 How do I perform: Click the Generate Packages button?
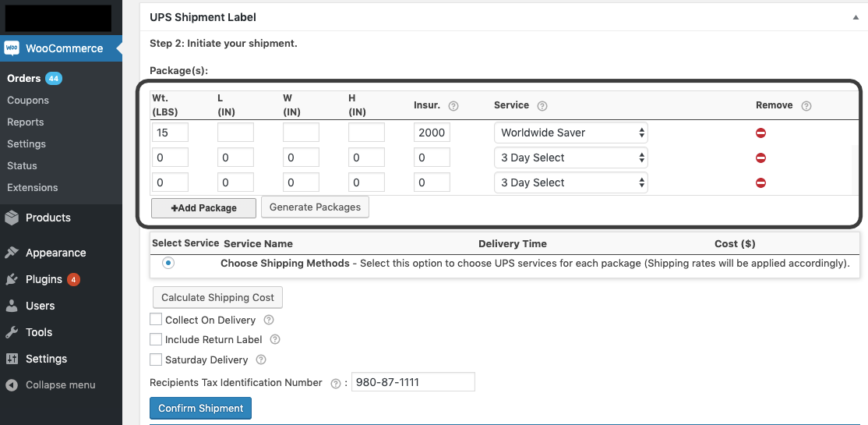(315, 207)
